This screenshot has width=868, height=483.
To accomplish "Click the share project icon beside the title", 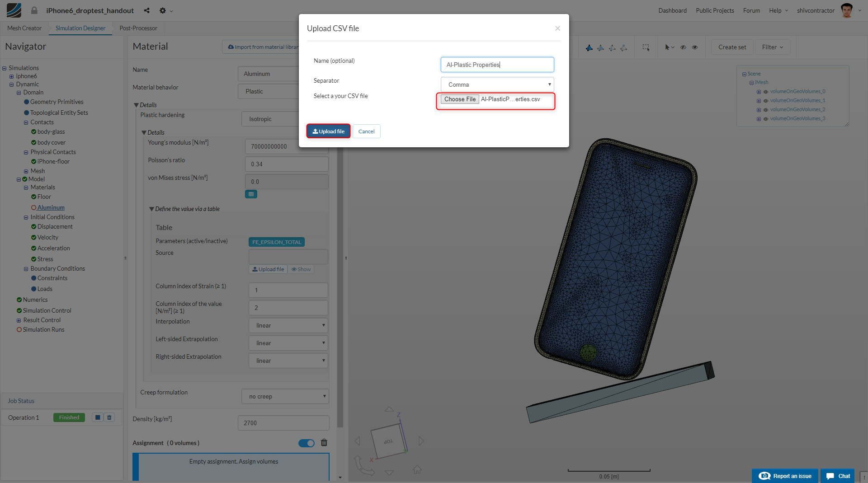I will (x=146, y=10).
